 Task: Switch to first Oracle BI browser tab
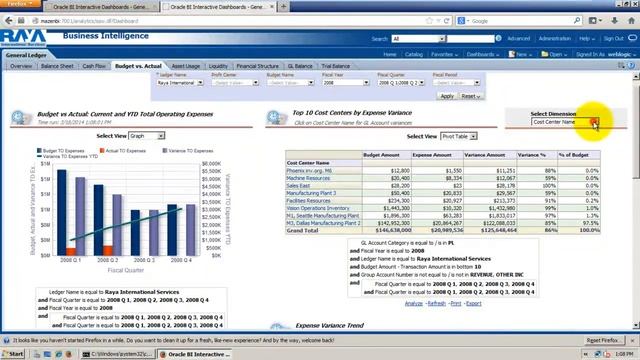pyautogui.click(x=100, y=7)
